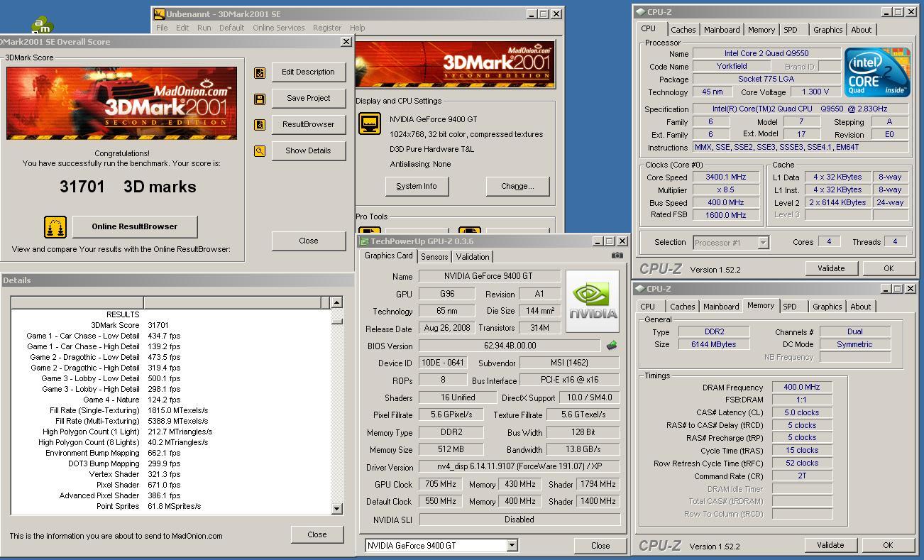Click the GPU-Z BIOS Version field
The height and width of the screenshot is (560, 924).
coord(510,346)
